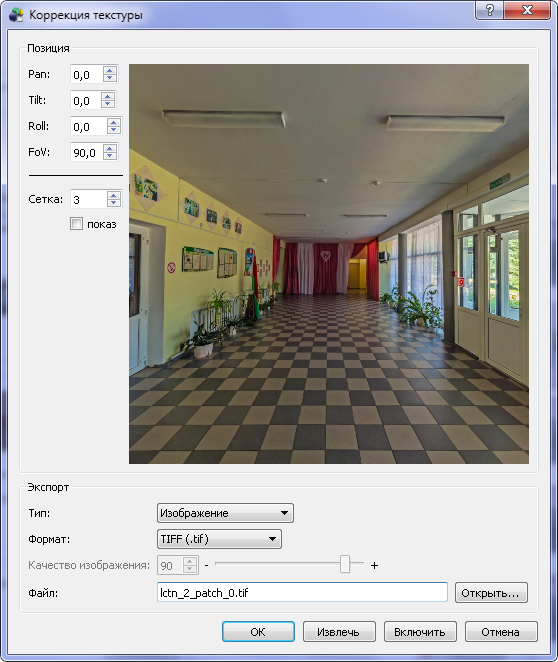Increase the Сетка grid value
Viewport: 558px width, 662px height.
coord(114,195)
